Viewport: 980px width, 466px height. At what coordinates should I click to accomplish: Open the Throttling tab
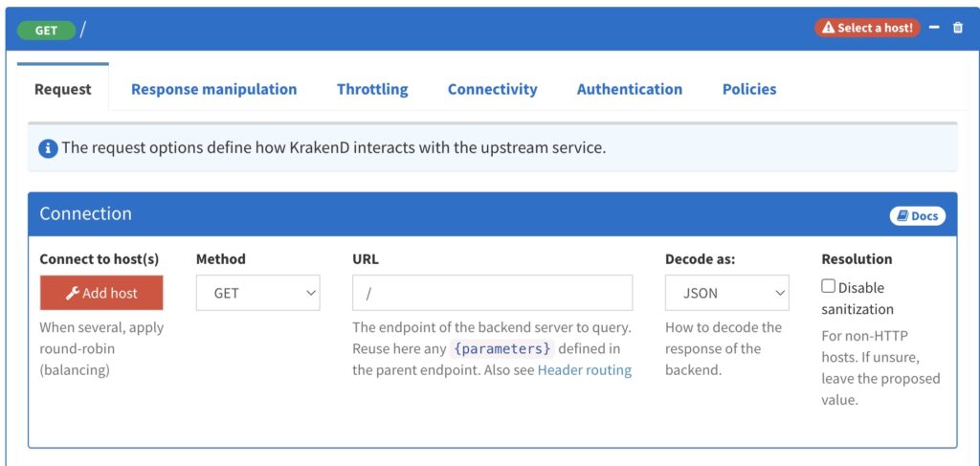(x=372, y=89)
